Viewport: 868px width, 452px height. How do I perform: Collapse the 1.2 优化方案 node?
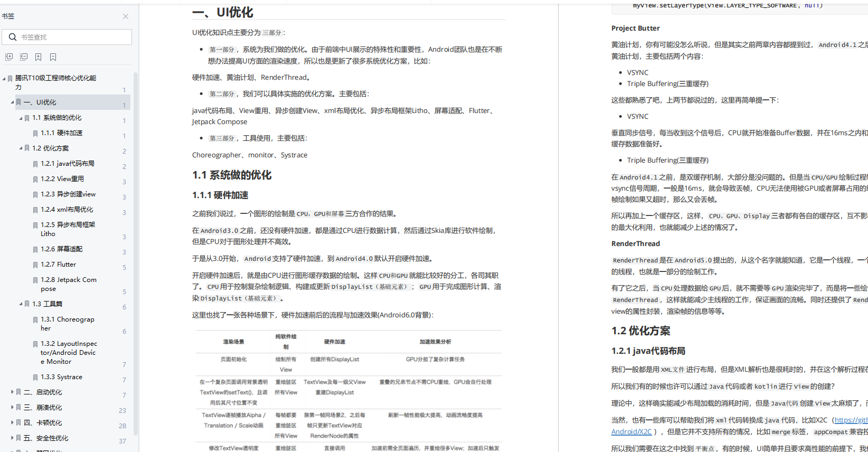(x=21, y=148)
